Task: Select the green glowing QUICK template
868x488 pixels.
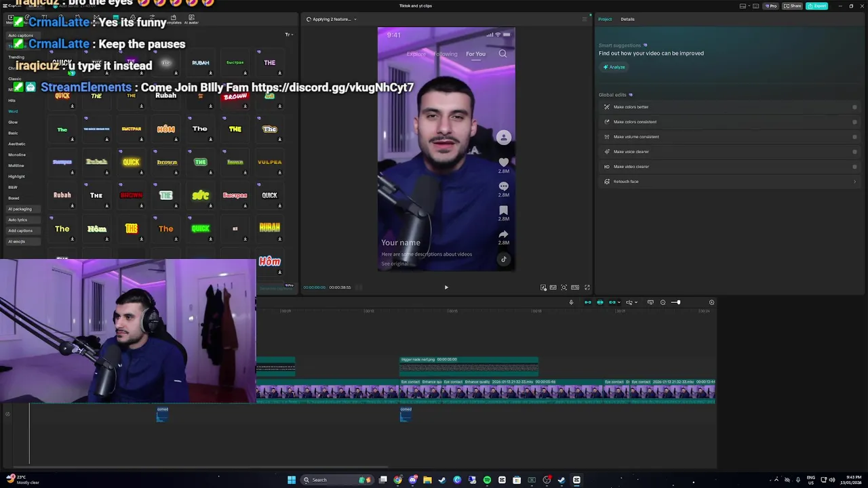Action: click(x=200, y=228)
